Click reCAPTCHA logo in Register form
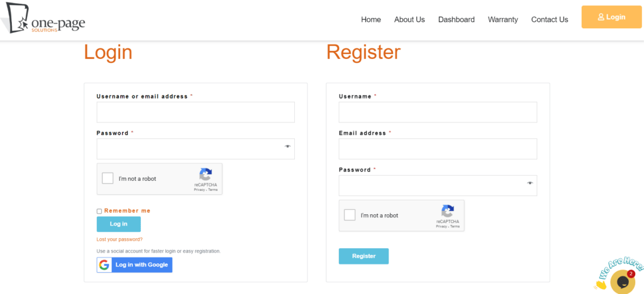Viewport: 644px width, 294px height. click(447, 211)
